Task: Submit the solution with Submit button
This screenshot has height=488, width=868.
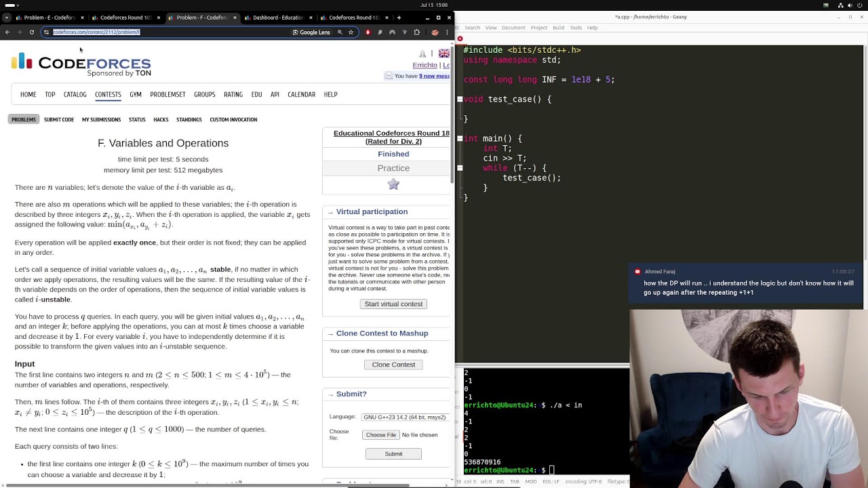Action: [x=393, y=454]
